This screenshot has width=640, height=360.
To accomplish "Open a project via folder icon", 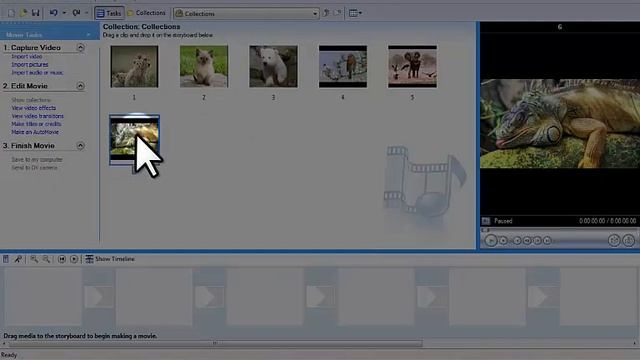I will pos(23,13).
